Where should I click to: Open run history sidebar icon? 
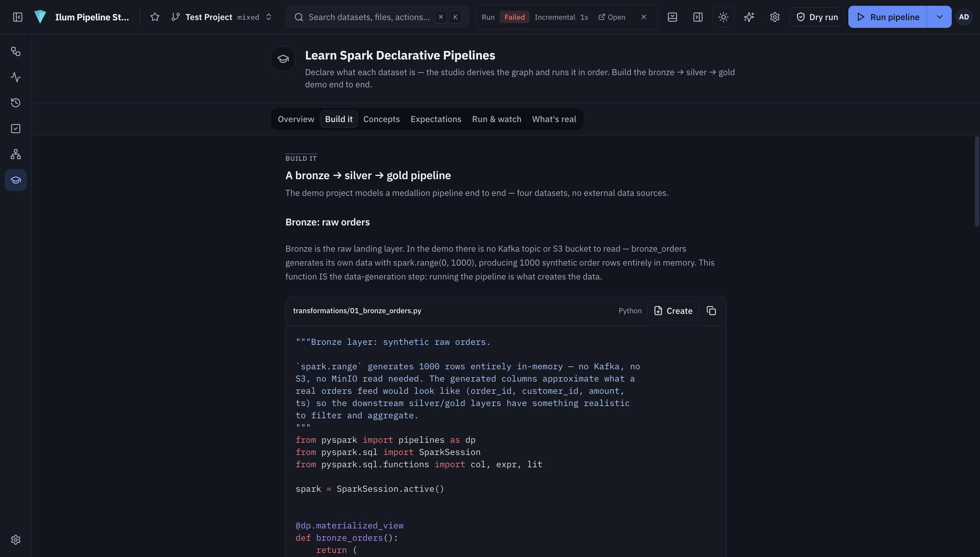click(16, 103)
